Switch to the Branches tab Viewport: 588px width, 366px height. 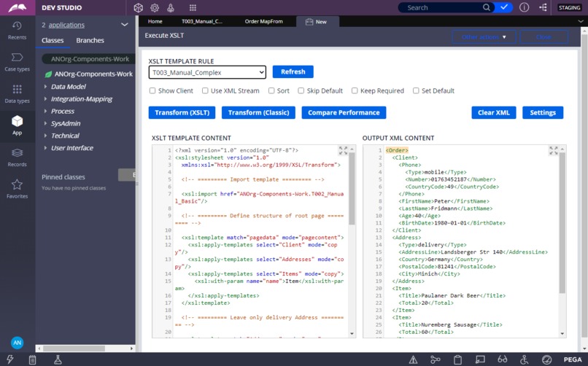tap(90, 40)
